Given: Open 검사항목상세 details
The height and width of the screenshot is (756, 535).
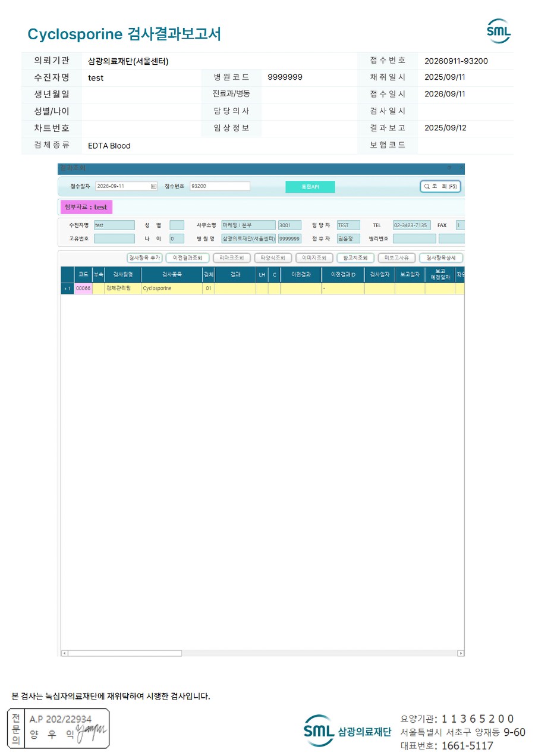Looking at the screenshot, I should [441, 258].
